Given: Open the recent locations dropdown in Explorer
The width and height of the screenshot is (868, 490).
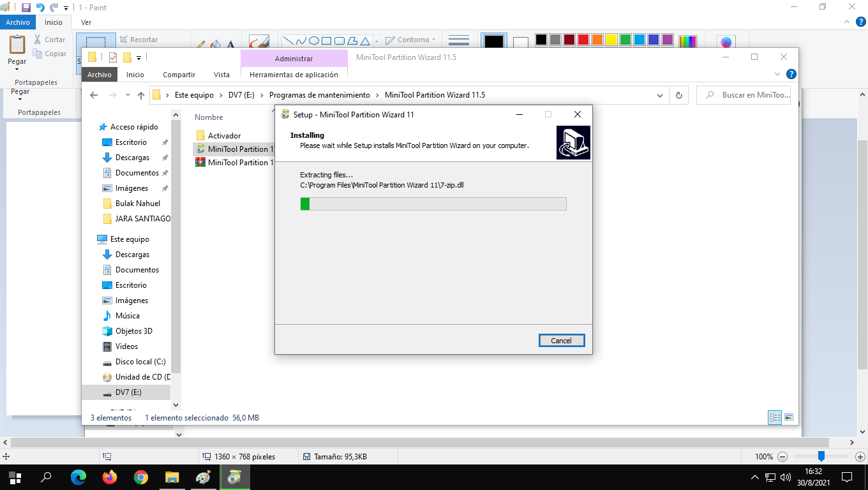Looking at the screenshot, I should coord(128,96).
